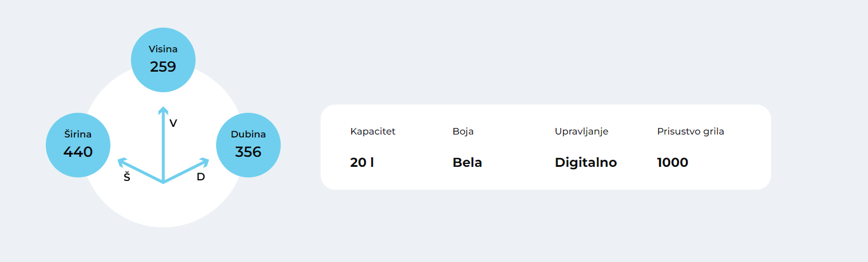Click the Širina 440 blue circle
Image resolution: width=868 pixels, height=262 pixels.
tap(78, 145)
